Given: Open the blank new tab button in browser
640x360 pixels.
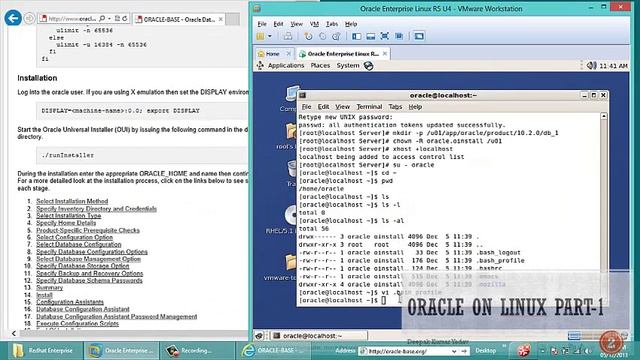Looking at the screenshot, I should tap(233, 19).
